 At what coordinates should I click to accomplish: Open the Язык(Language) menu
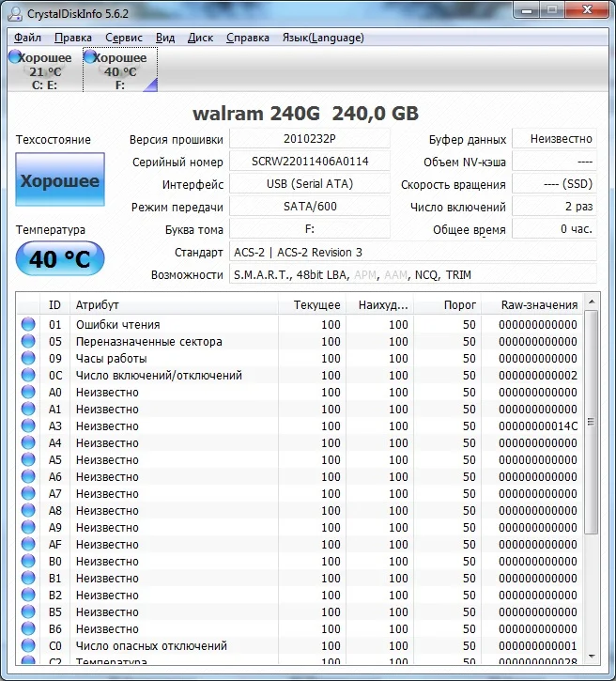[x=323, y=38]
